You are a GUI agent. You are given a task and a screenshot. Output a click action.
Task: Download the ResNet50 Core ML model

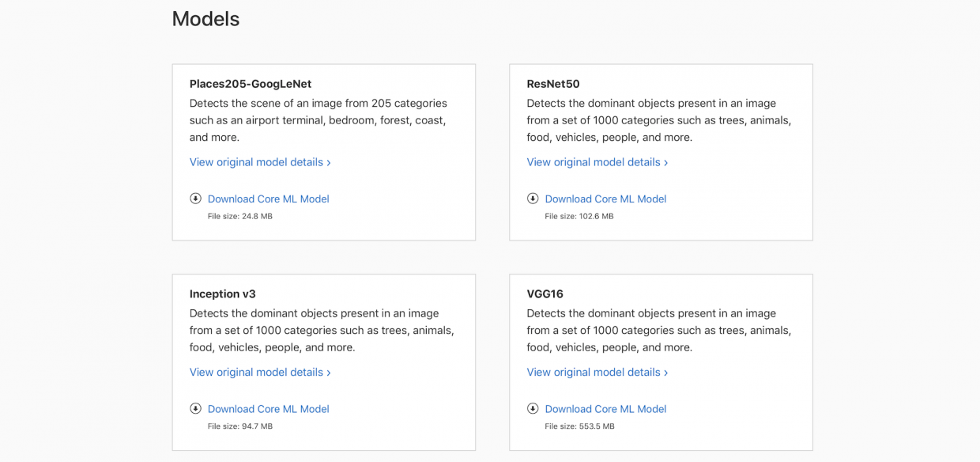pyautogui.click(x=605, y=199)
